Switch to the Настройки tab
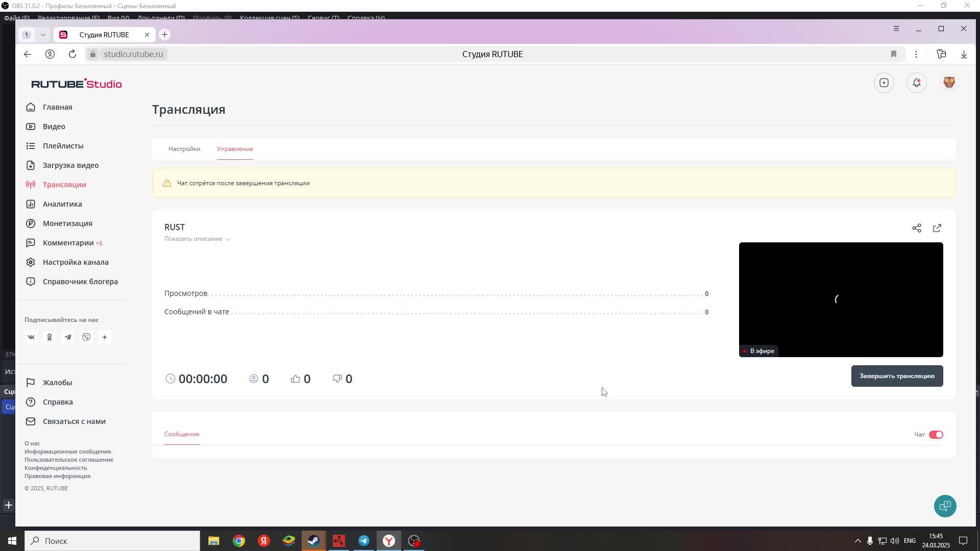 184,149
